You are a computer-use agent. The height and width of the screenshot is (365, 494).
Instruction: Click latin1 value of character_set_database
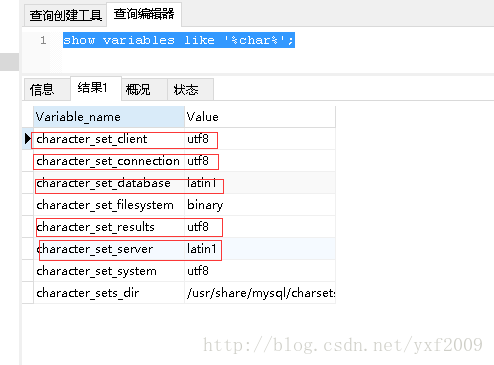pos(260,183)
